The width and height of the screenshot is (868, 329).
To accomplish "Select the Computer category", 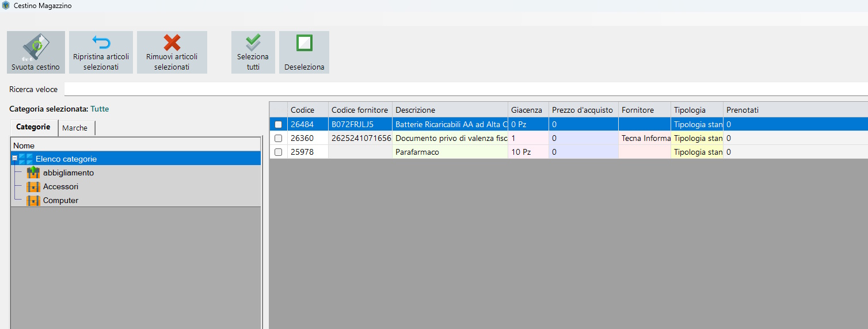I will point(60,200).
